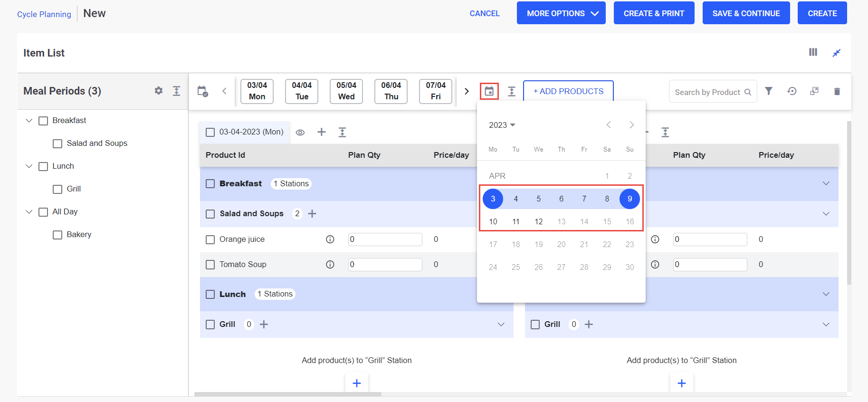This screenshot has height=402, width=868.
Task: Toggle visibility eye for 03-04-2023 (Mon)
Action: [x=300, y=133]
